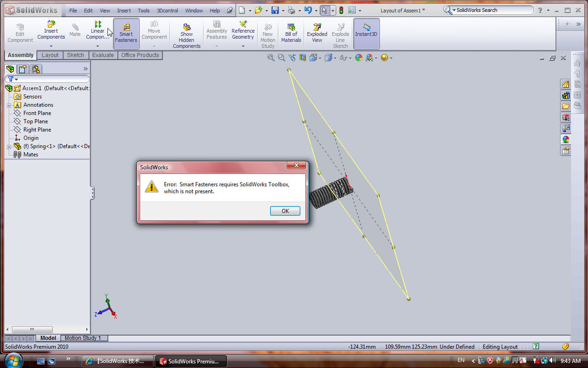The width and height of the screenshot is (588, 368).
Task: Expand the Spring<1> component node
Action: click(9, 146)
